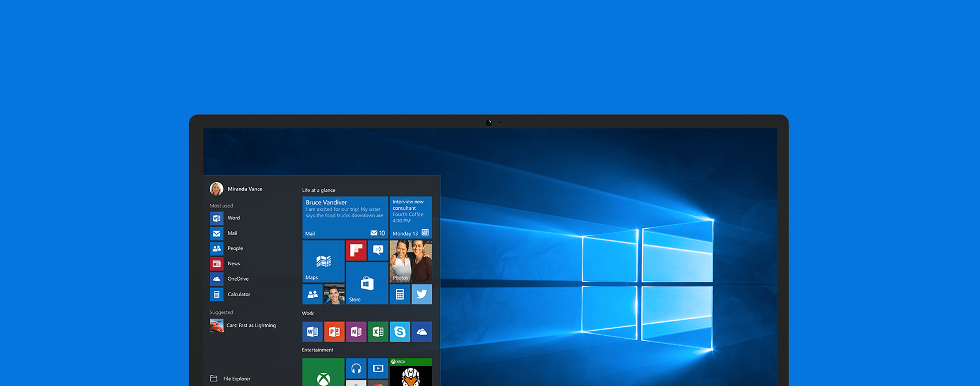Click the 'Life at a glance' group title
Image resolution: width=980 pixels, height=386 pixels.
pos(319,190)
